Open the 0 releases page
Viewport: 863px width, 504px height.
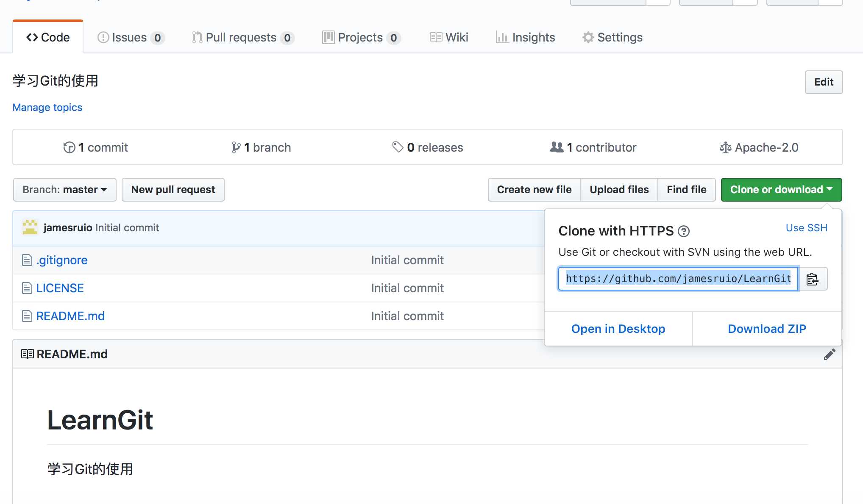[428, 147]
